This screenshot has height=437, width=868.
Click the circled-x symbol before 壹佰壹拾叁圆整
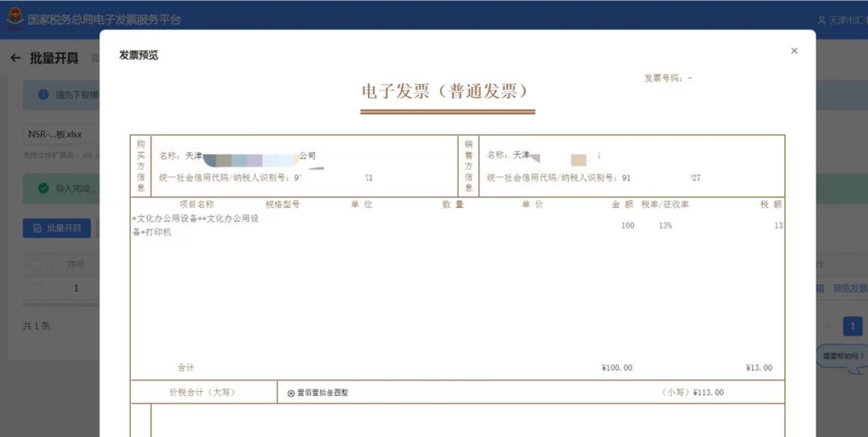click(291, 394)
